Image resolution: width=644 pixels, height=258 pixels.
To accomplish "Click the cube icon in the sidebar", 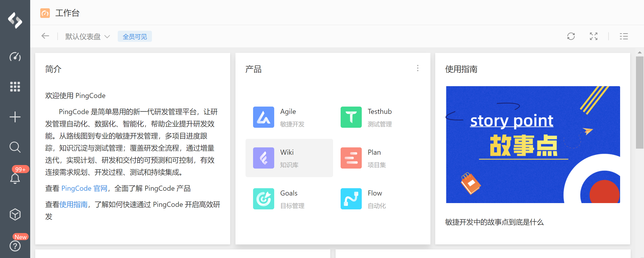I will click(x=15, y=214).
